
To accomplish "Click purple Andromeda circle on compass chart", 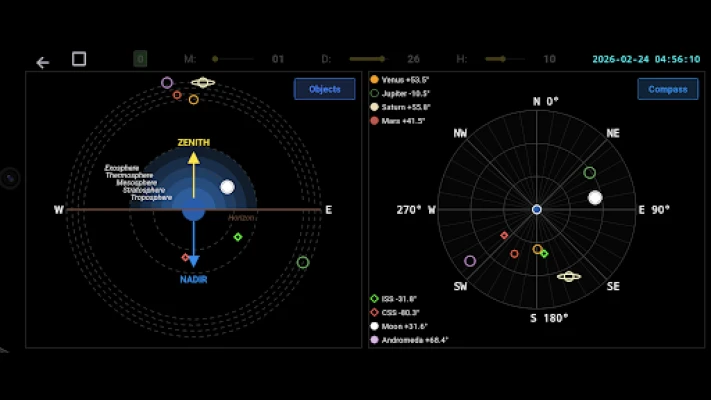I will (470, 261).
